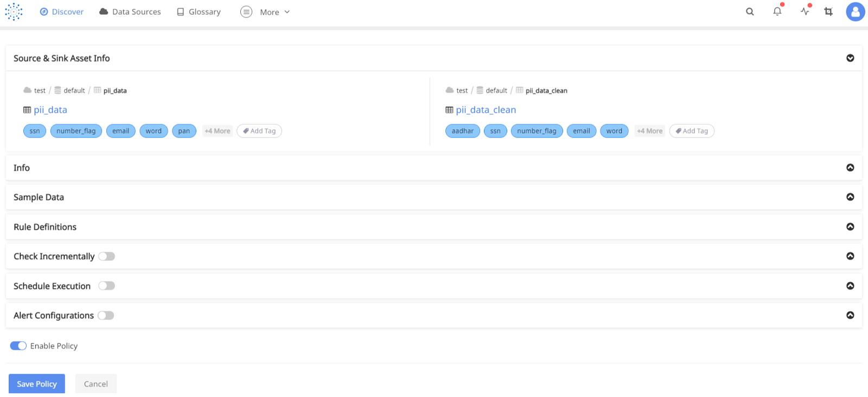Open the user profile avatar

click(x=856, y=11)
